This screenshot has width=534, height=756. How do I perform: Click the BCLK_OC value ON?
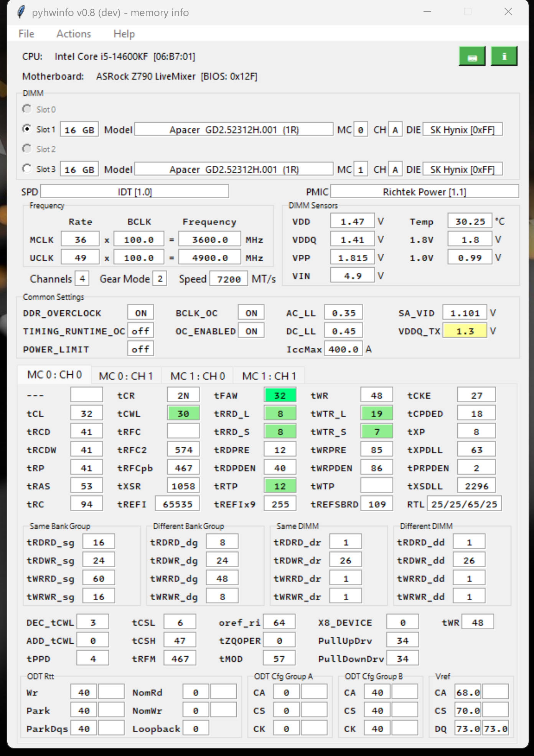(251, 313)
